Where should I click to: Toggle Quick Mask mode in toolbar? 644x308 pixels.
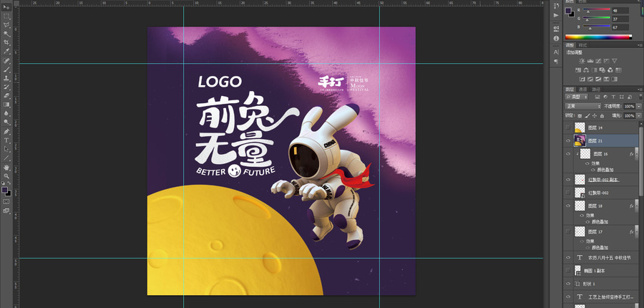(6, 201)
